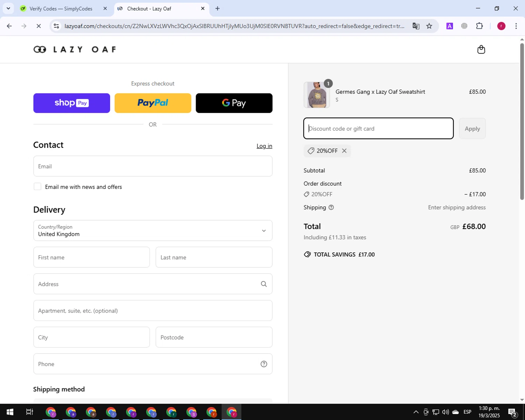Screen dimensions: 525x420
Task: Go back with browser back arrow
Action: [x=9, y=26]
